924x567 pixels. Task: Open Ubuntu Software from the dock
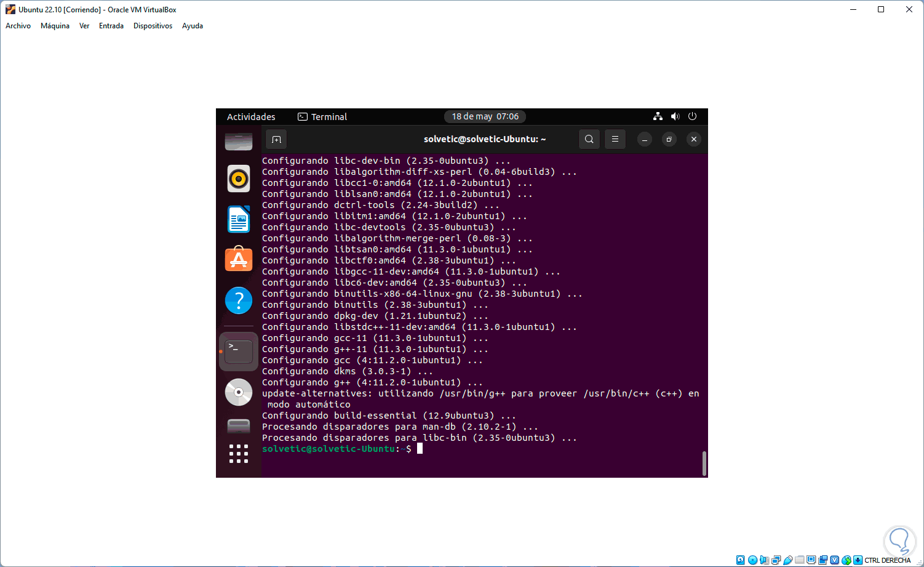pyautogui.click(x=239, y=260)
